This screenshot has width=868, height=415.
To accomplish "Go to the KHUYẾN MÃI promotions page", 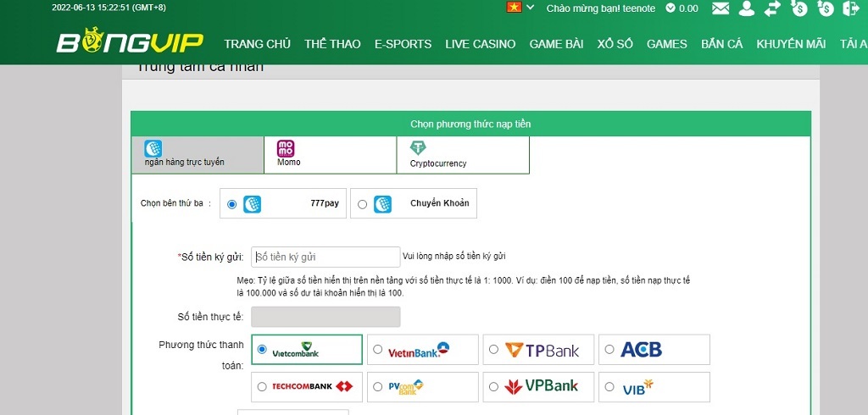I will (x=791, y=44).
